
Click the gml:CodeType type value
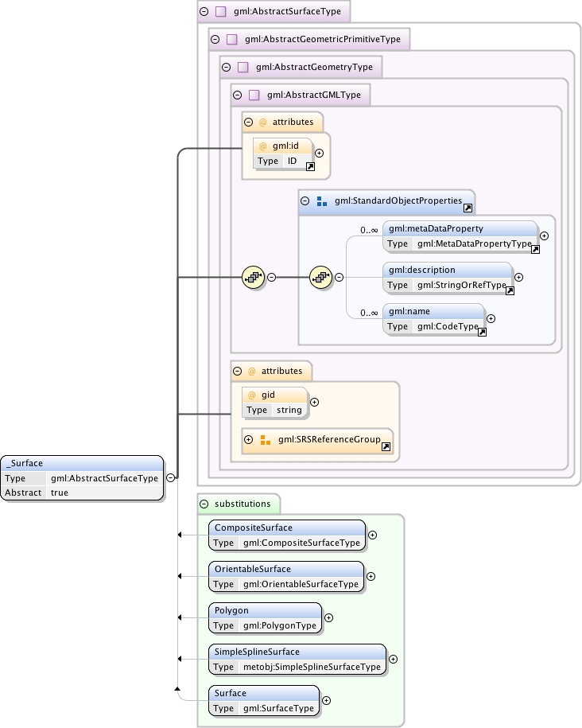click(448, 326)
